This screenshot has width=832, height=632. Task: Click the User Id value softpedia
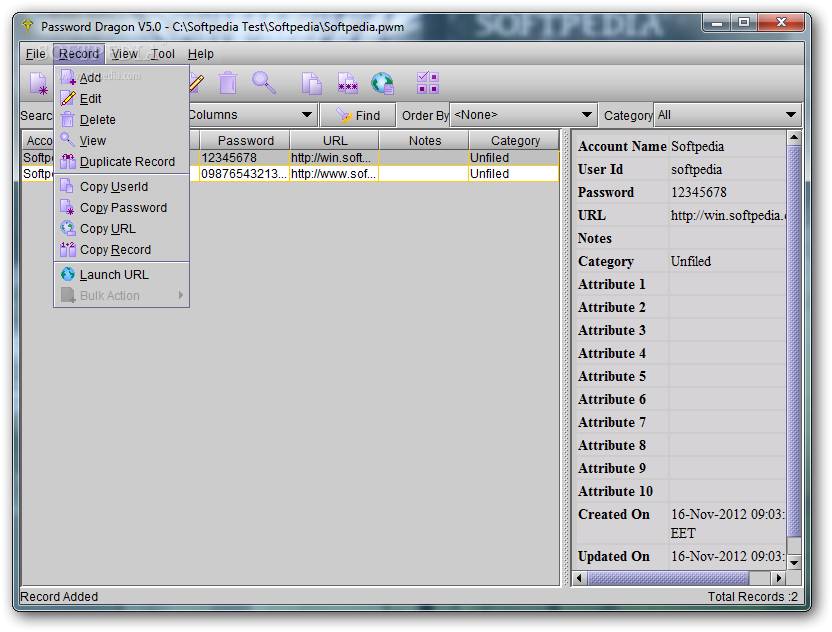696,170
